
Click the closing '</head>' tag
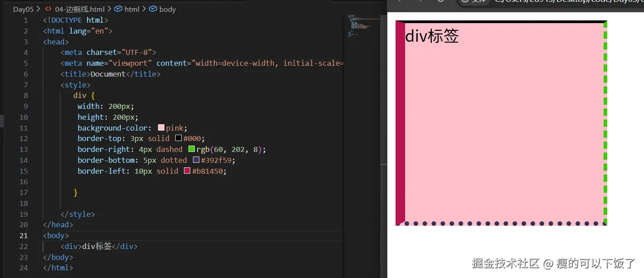click(x=58, y=225)
